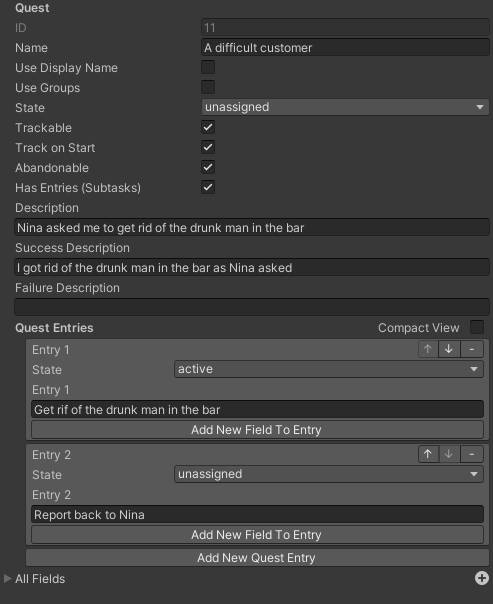
Task: Move Entry 2 up with arrow icon
Action: [428, 454]
